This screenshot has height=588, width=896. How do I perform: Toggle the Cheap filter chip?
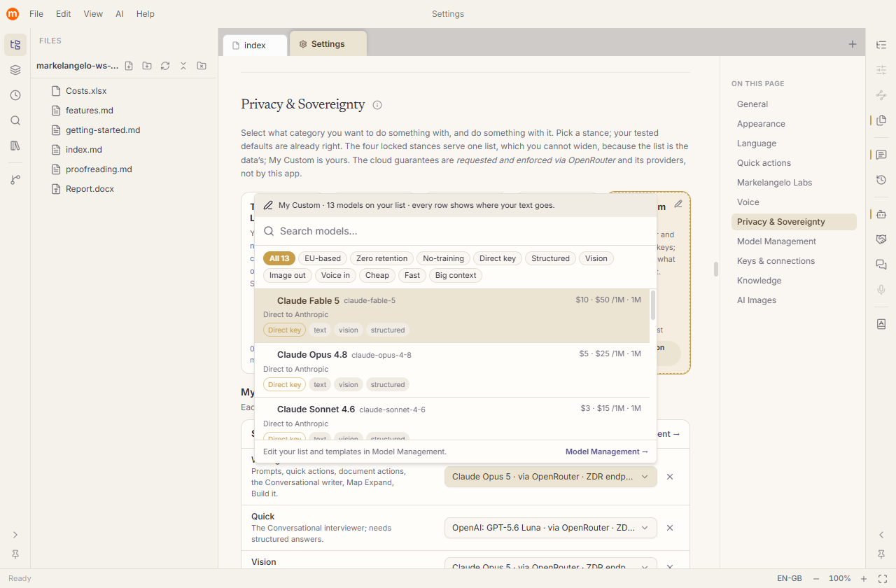pos(377,275)
